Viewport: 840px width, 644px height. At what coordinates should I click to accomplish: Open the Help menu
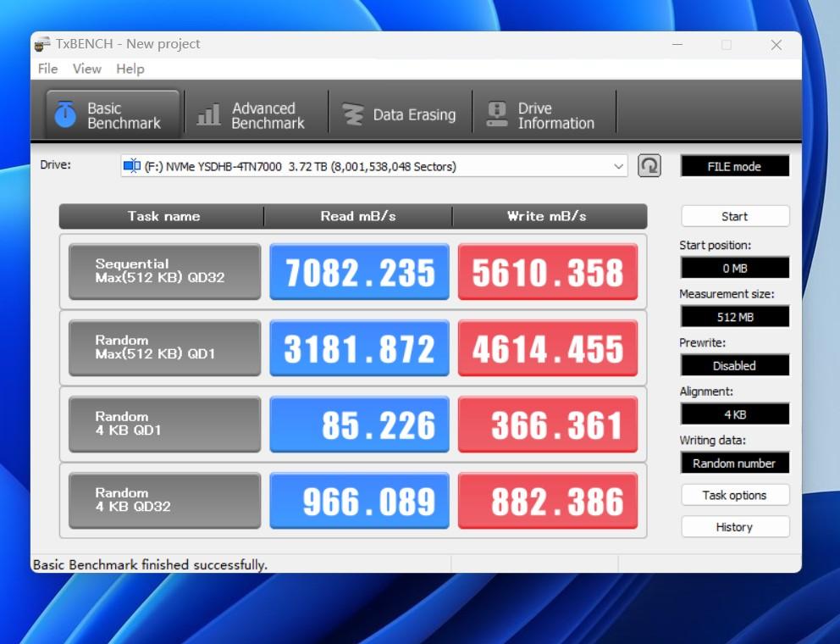point(130,69)
